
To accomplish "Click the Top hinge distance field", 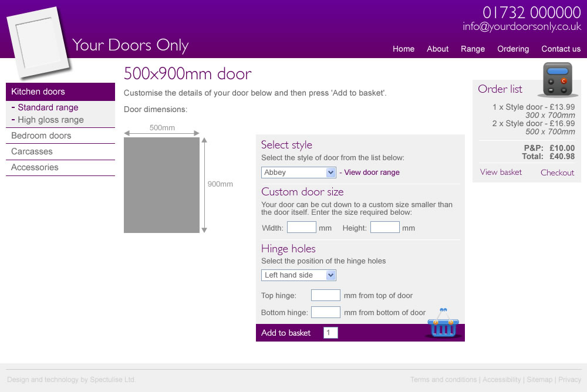I will [325, 295].
